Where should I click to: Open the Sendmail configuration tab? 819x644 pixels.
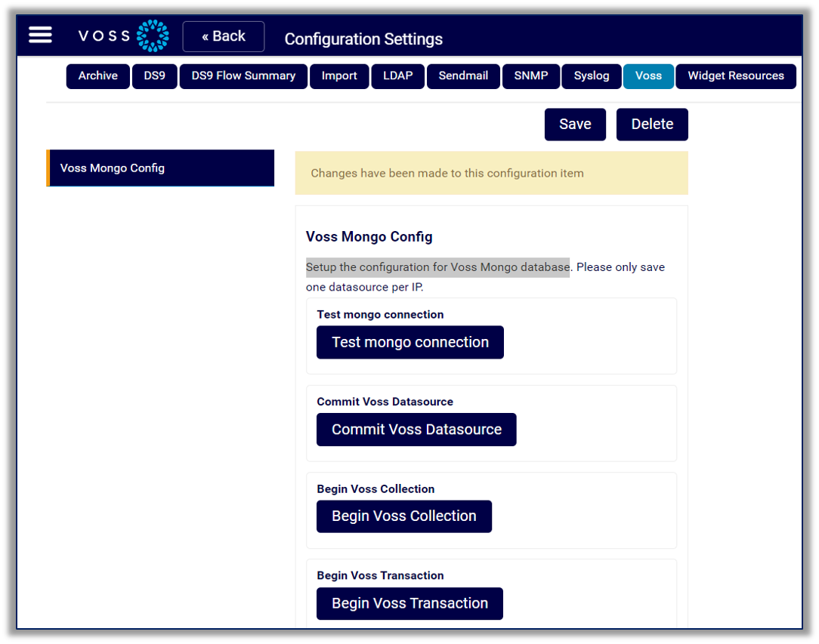[x=463, y=75]
